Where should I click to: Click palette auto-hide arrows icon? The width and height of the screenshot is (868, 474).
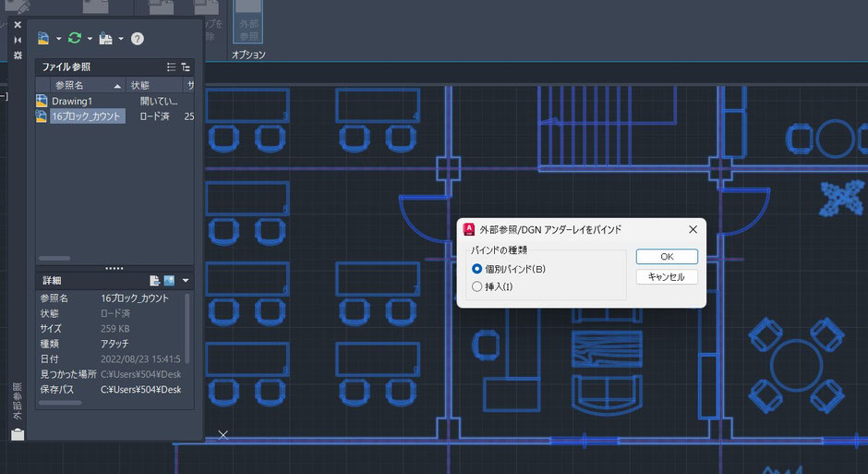click(18, 40)
